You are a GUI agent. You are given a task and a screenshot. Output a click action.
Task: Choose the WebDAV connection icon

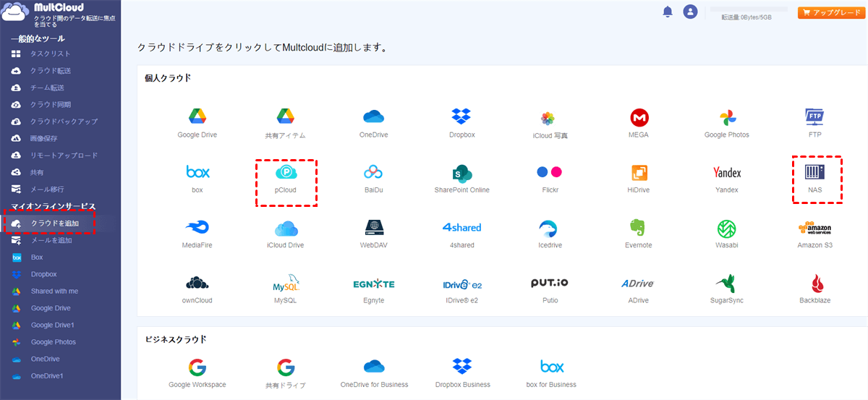pos(373,234)
